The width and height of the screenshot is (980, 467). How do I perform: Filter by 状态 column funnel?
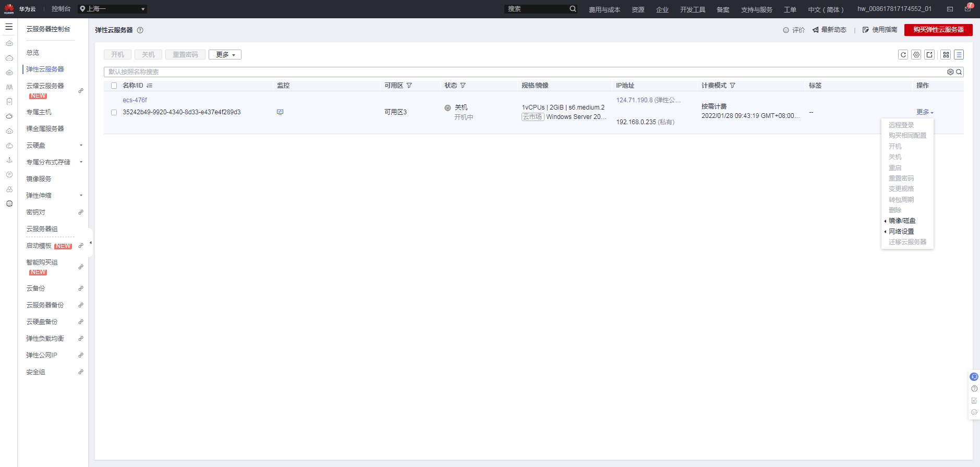(463, 86)
